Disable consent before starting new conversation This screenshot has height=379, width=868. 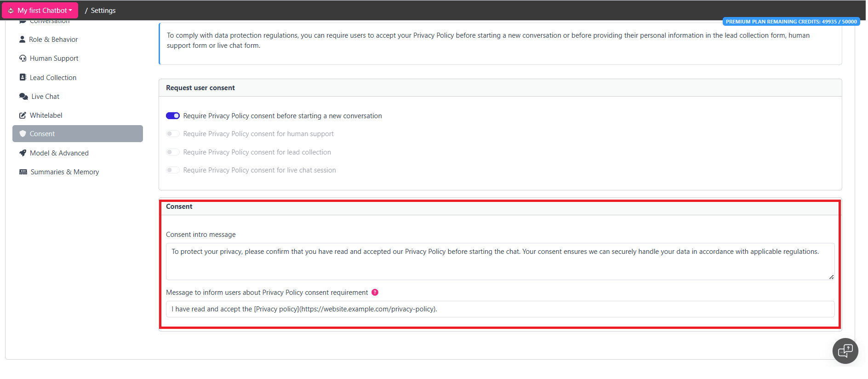(173, 116)
